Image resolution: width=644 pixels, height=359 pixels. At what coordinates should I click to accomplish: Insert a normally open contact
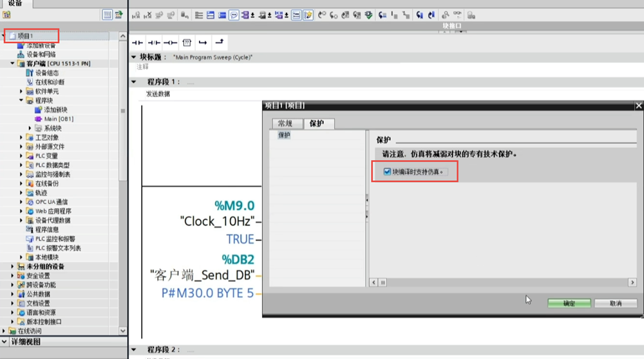[x=137, y=42]
